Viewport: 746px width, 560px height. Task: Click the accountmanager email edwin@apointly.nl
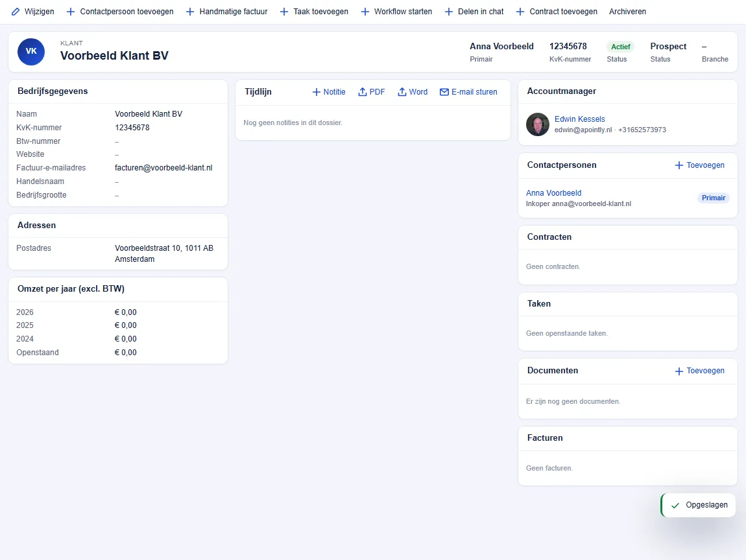[583, 130]
